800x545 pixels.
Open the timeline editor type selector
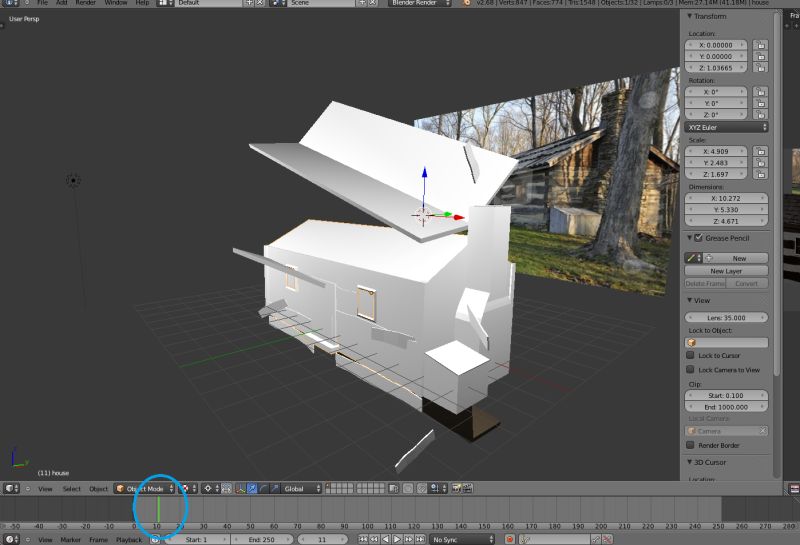tap(11, 539)
